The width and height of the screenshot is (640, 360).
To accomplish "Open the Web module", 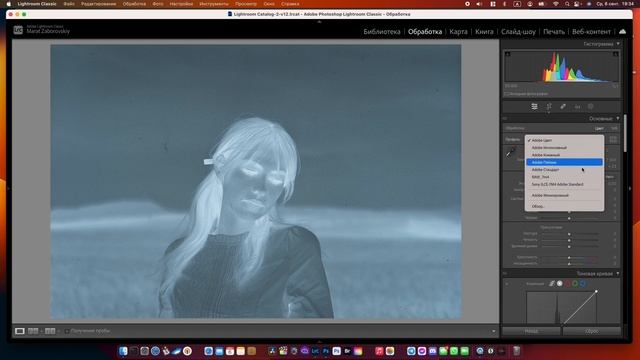I will click(x=591, y=31).
